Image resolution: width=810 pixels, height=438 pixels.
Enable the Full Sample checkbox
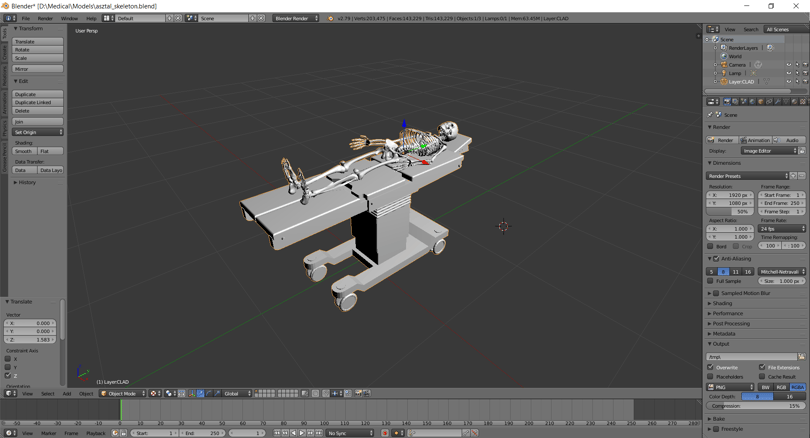pyautogui.click(x=710, y=281)
